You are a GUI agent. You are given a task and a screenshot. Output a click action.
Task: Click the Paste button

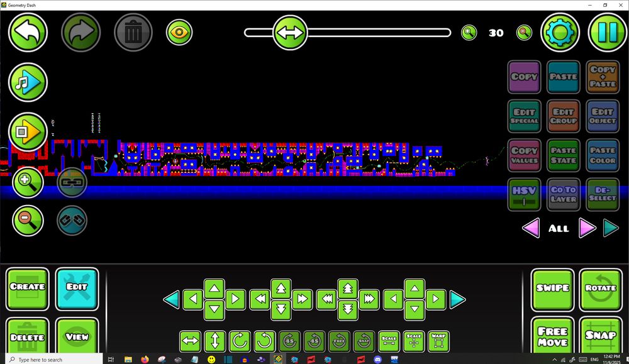(563, 77)
